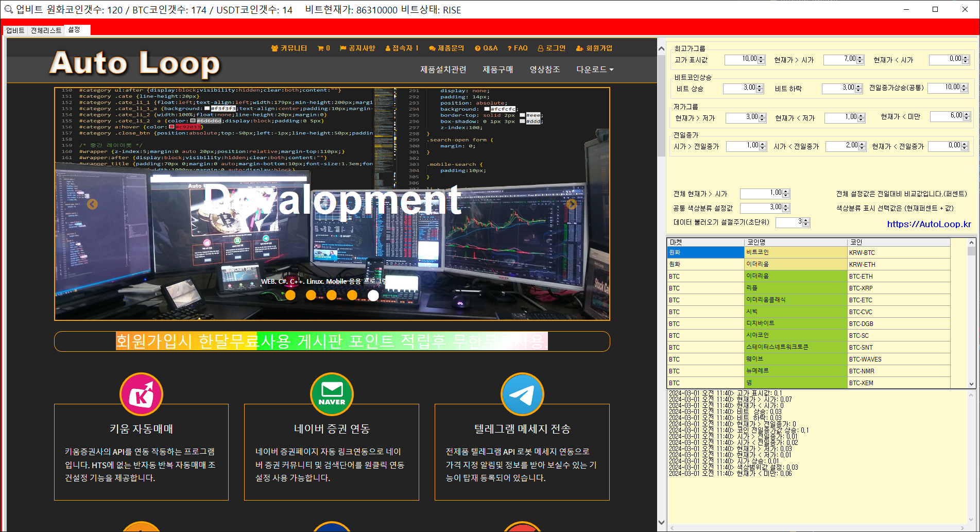980x532 pixels.
Task: Go to next carousel slide arrow
Action: [572, 204]
